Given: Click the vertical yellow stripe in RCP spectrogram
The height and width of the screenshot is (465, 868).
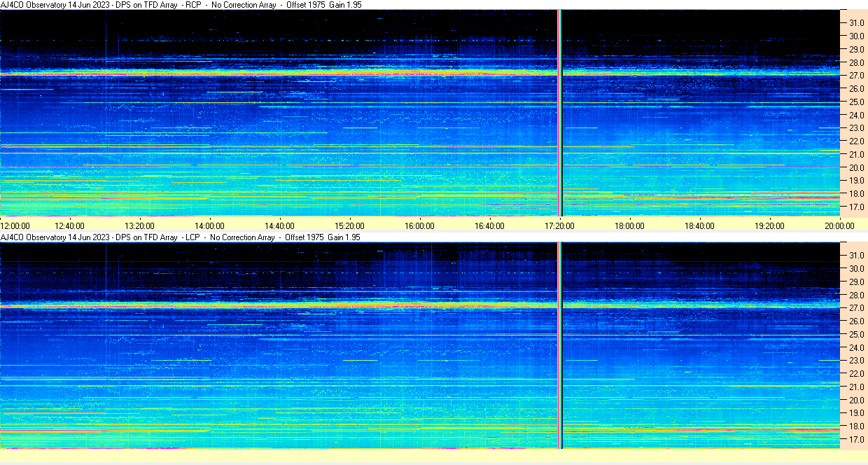Looking at the screenshot, I should (x=559, y=113).
